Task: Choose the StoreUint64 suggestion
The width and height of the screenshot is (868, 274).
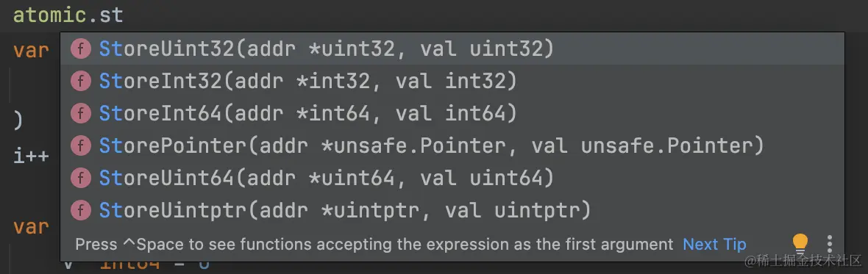Action: (452, 178)
